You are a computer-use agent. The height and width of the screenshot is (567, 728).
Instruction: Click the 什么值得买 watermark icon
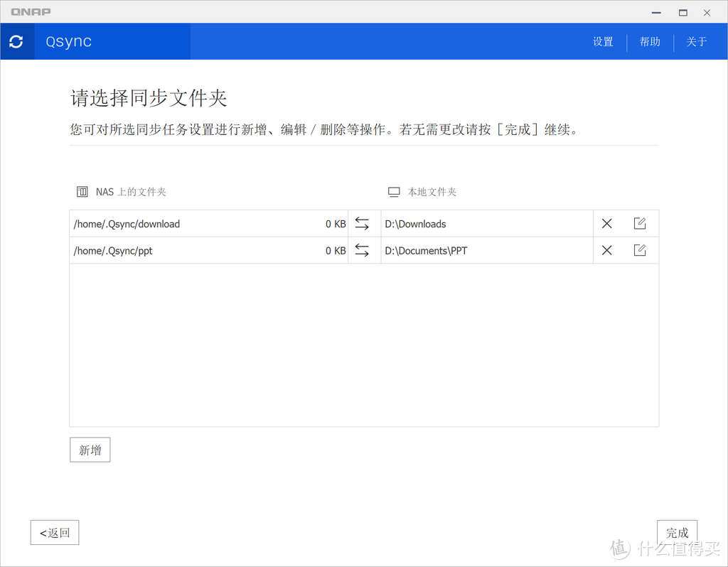(620, 549)
